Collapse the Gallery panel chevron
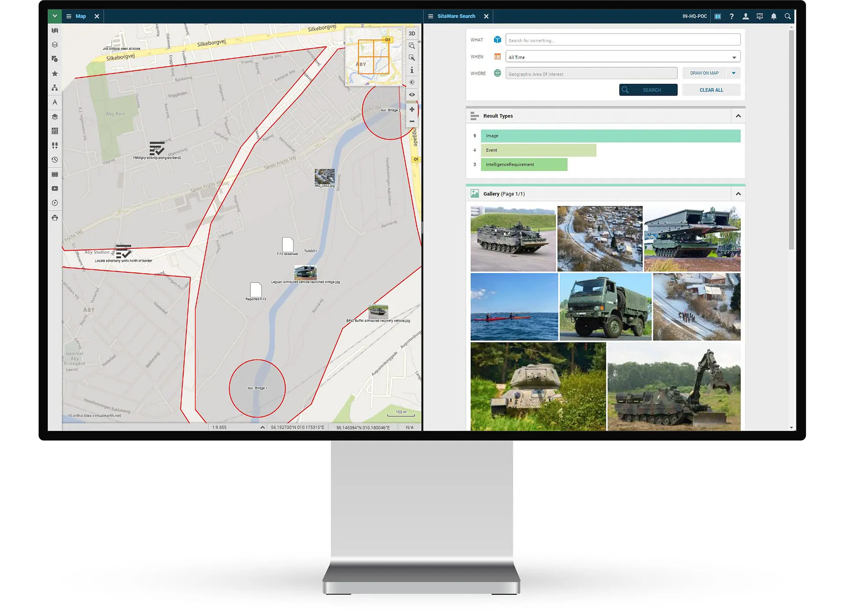This screenshot has height=616, width=846. [x=738, y=193]
